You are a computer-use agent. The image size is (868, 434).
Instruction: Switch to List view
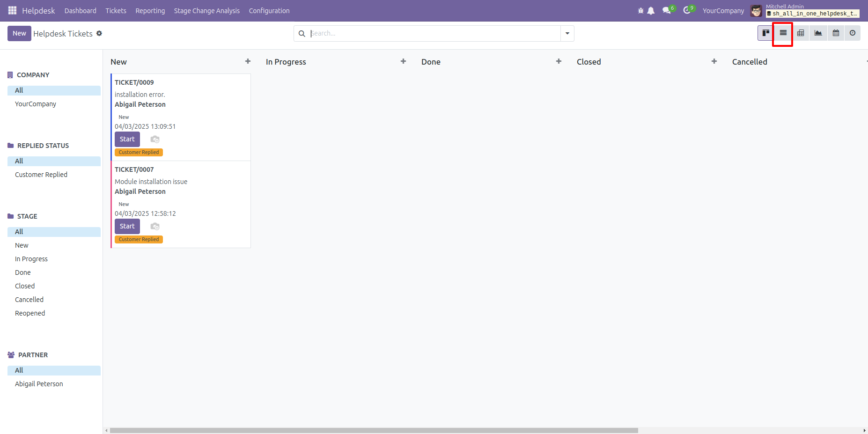click(x=783, y=33)
